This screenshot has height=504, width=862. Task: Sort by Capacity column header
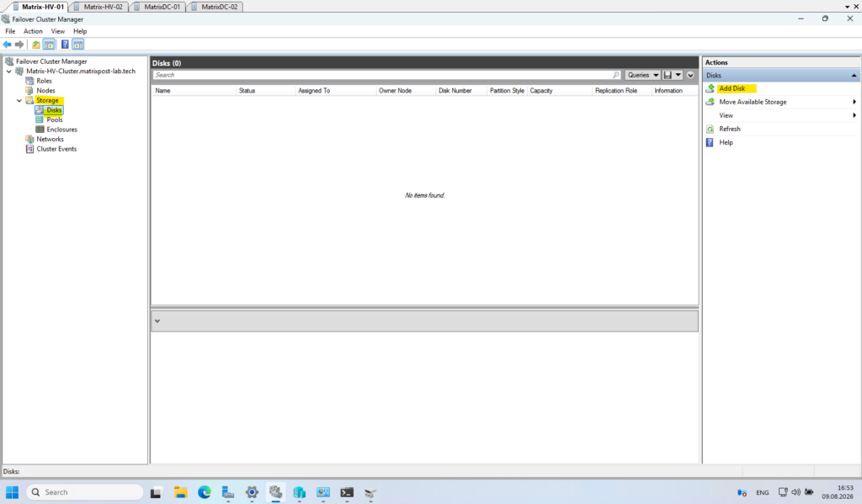[x=560, y=91]
